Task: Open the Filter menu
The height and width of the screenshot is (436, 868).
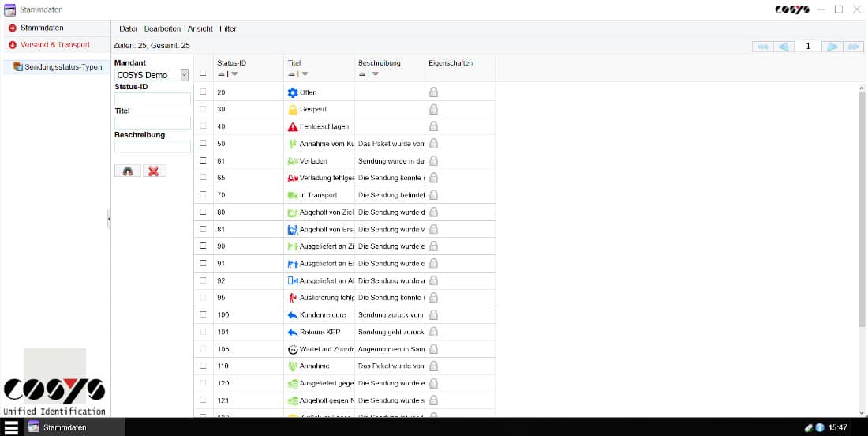Action: click(x=227, y=28)
